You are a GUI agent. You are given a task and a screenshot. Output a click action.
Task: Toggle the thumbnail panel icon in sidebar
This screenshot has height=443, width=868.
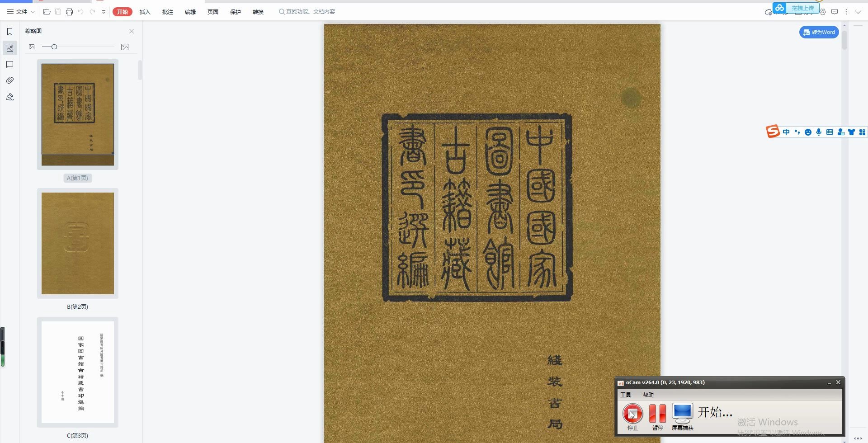9,48
